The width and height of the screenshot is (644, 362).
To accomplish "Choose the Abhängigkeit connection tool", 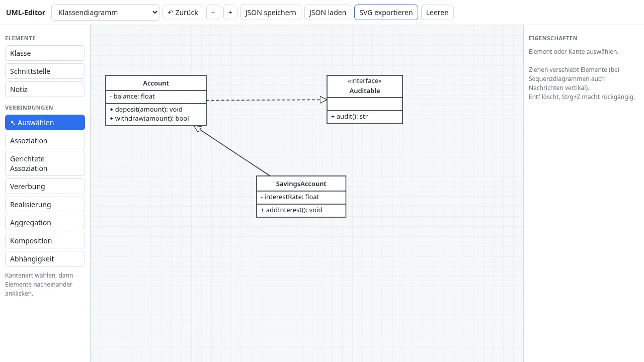I will click(x=45, y=259).
